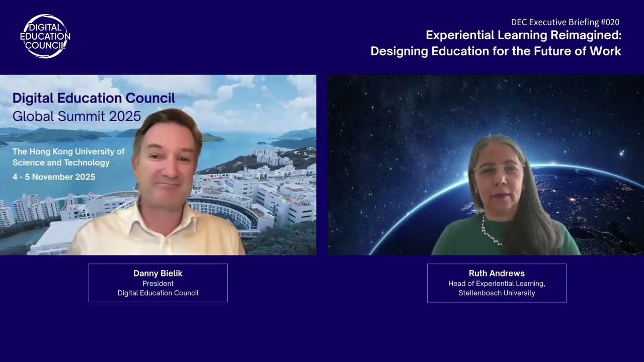
Task: Click 'Experiential Learning Reimagined:' title line
Action: click(x=524, y=35)
